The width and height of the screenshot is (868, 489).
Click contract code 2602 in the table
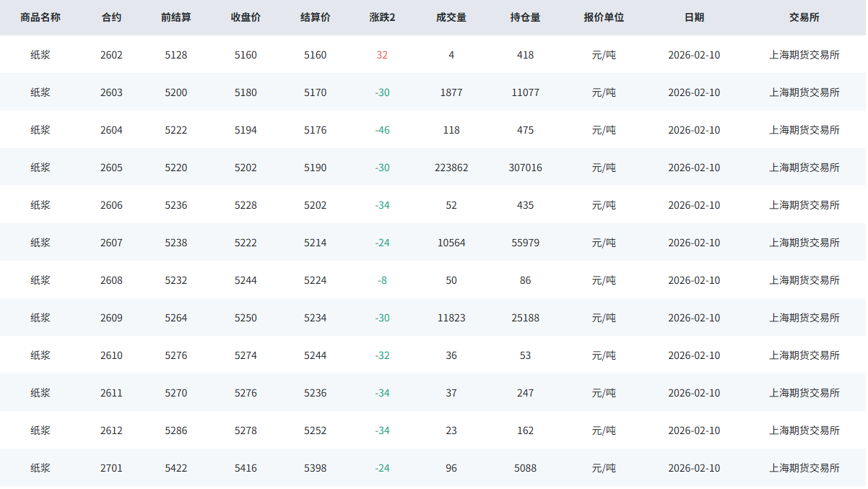(x=111, y=55)
